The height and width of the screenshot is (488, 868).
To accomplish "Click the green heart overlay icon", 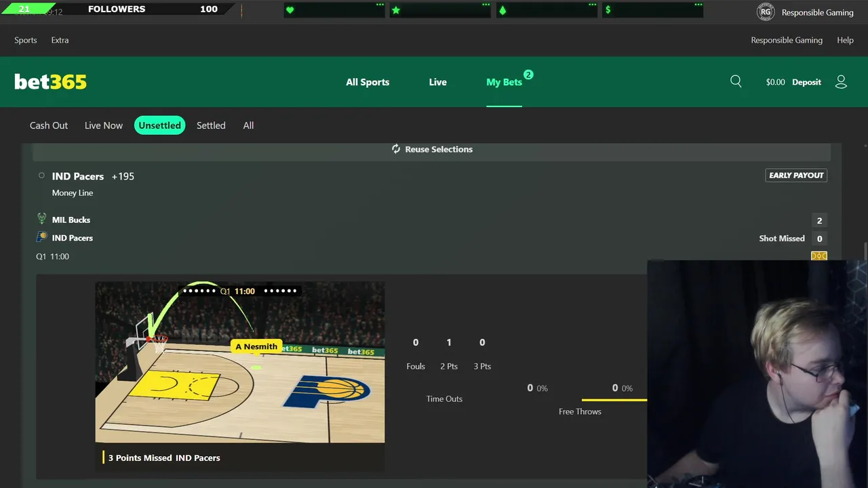I will coord(290,10).
